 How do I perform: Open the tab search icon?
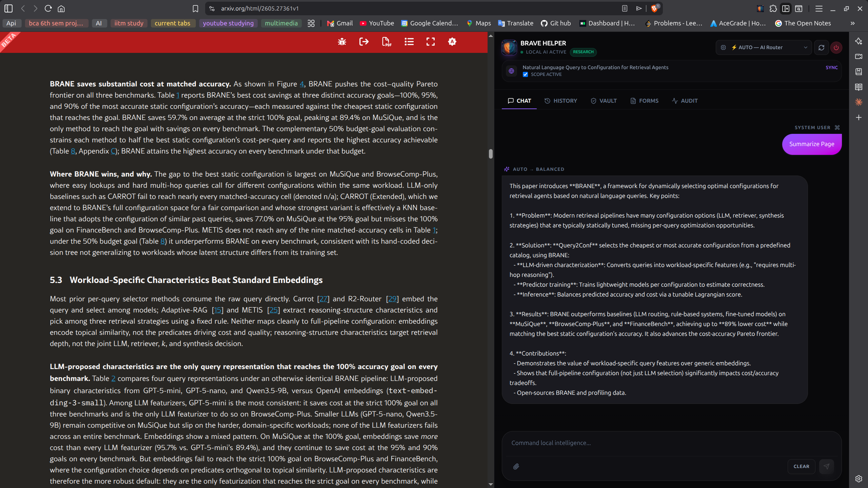[799, 8]
